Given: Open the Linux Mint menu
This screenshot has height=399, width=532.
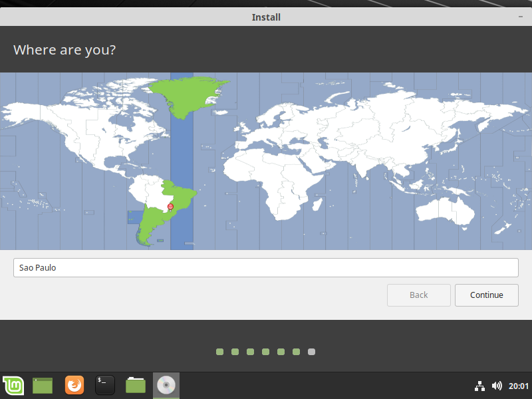Looking at the screenshot, I should [x=13, y=386].
